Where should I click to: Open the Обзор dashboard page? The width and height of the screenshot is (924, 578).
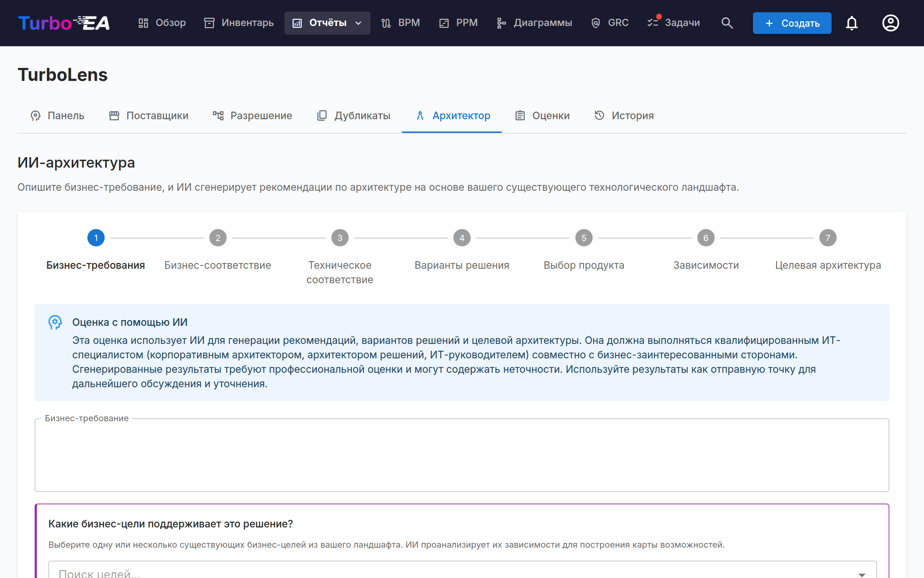(162, 23)
